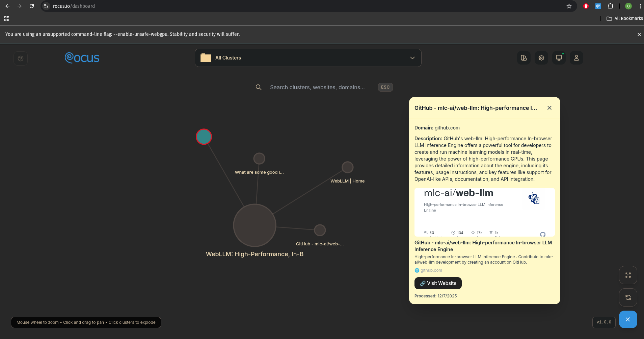Viewport: 644px width, 339px height.
Task: Click the monitor status icon
Action: pos(559,58)
